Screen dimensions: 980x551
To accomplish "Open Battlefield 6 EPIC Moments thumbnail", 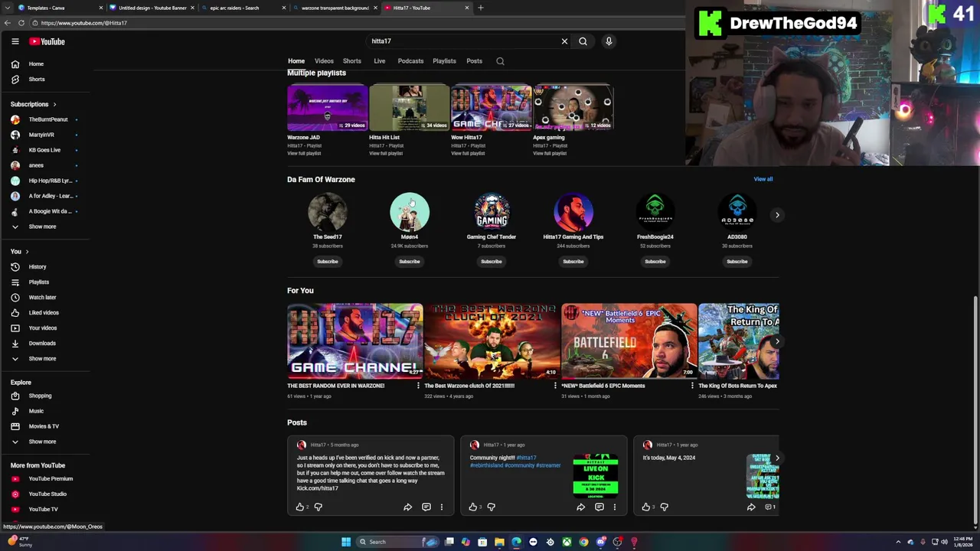I will tap(629, 341).
